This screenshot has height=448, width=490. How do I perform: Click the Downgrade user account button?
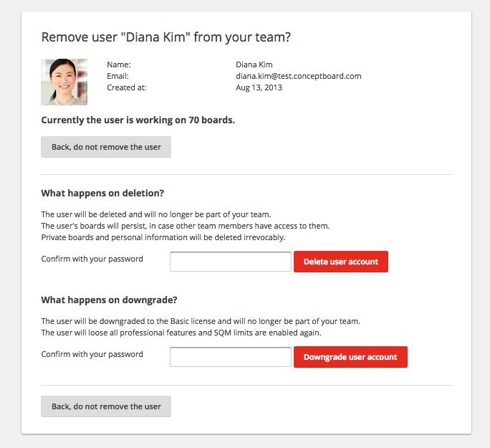tap(350, 357)
